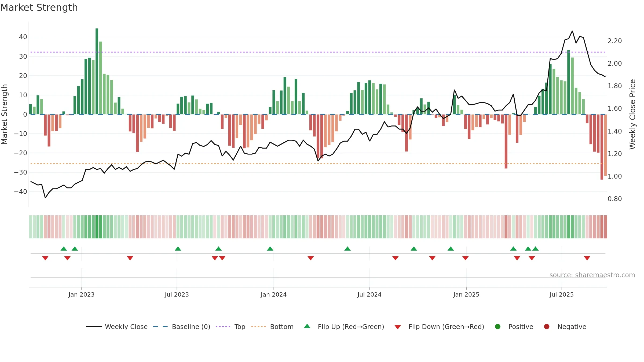Click the Jul 2023 x-axis label
Screen dimensions: 644x362
pos(177,294)
